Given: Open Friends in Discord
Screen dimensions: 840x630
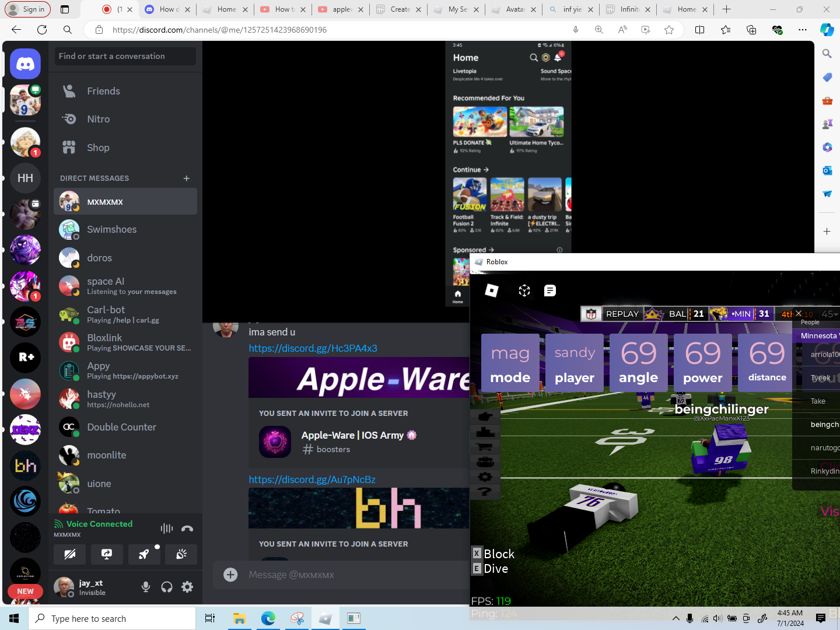Looking at the screenshot, I should (125, 91).
